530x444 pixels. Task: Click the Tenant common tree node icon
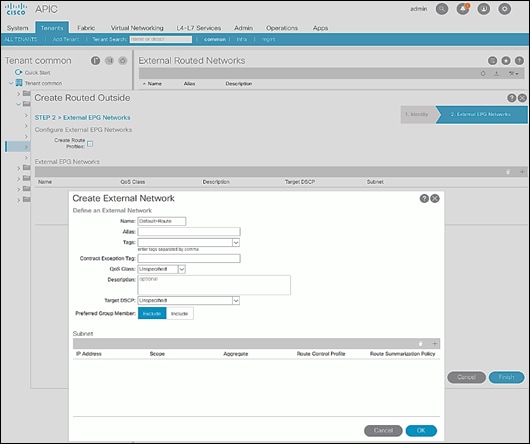click(19, 83)
